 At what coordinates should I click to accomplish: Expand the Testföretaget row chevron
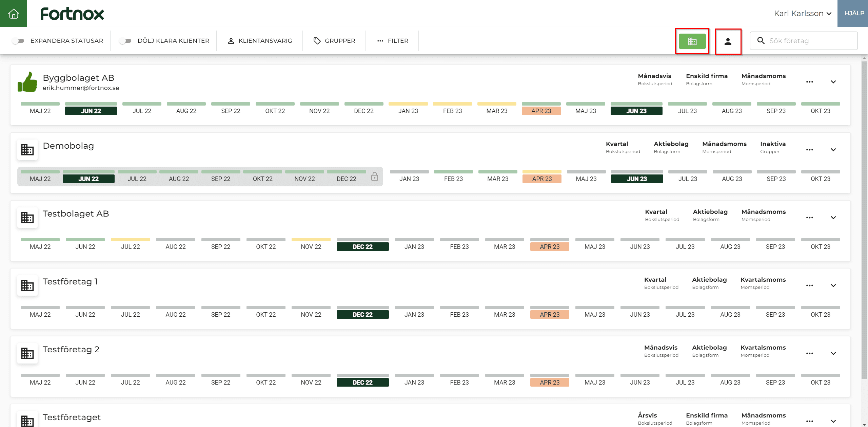(833, 421)
